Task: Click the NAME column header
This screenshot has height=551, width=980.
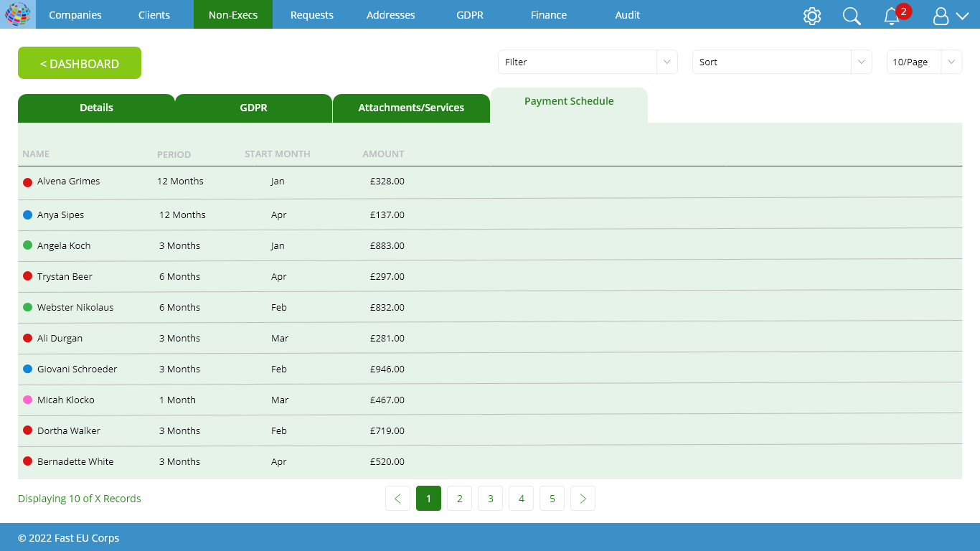Action: click(36, 154)
